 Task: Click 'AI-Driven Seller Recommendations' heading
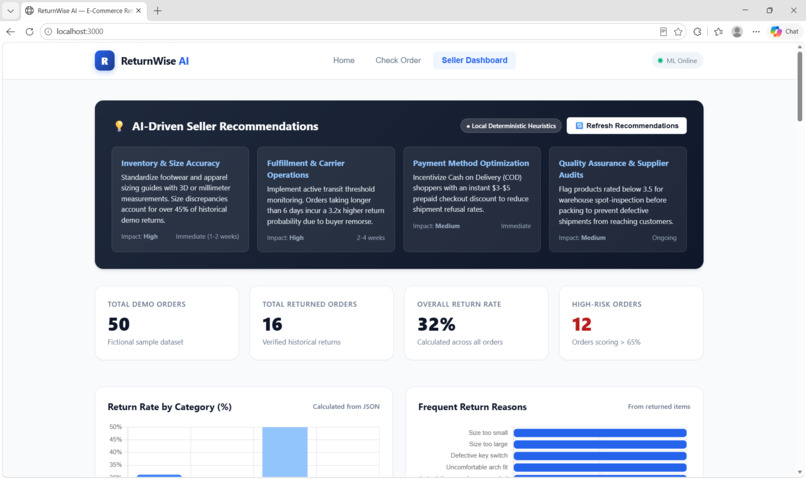[x=225, y=126]
